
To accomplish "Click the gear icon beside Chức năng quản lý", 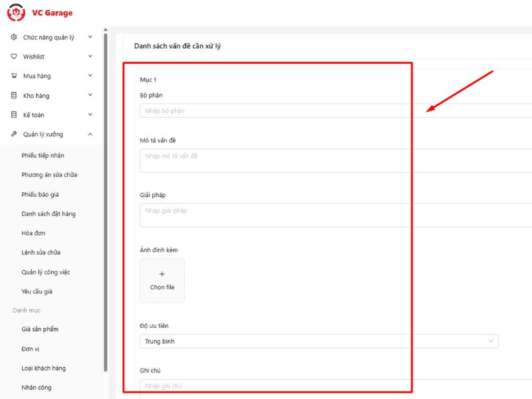I will point(14,37).
